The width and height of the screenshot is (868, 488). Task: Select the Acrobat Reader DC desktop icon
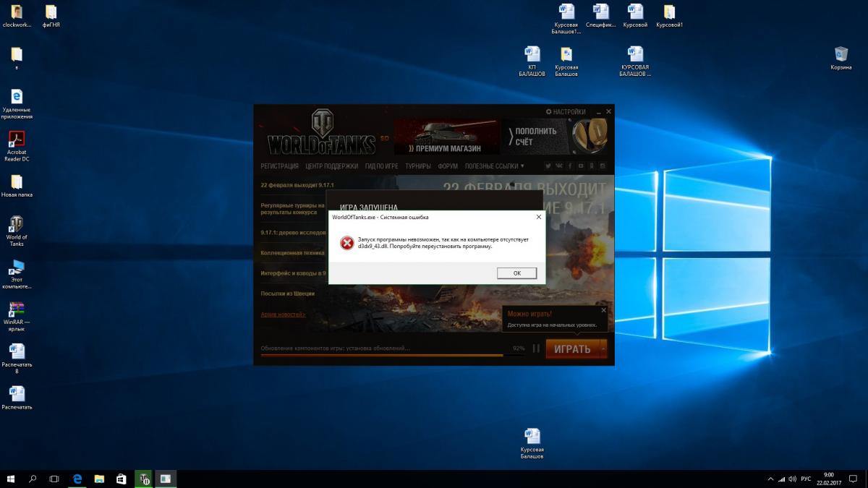tap(17, 146)
